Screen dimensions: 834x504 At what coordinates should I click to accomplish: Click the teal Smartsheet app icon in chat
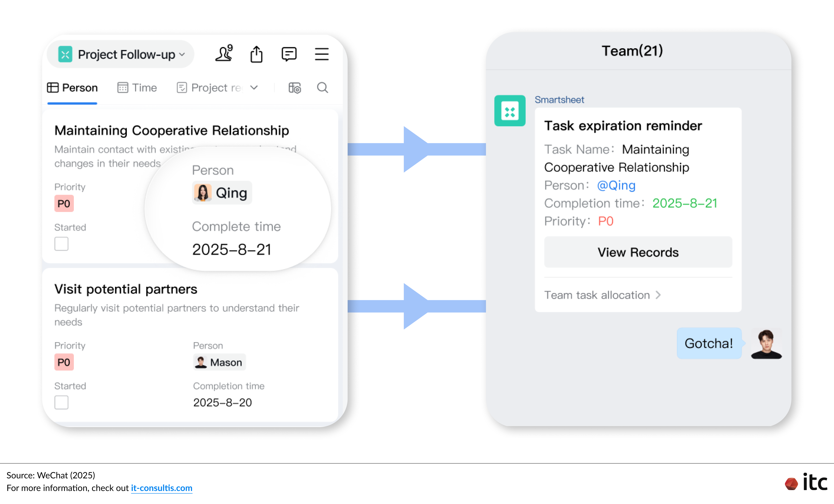(510, 110)
